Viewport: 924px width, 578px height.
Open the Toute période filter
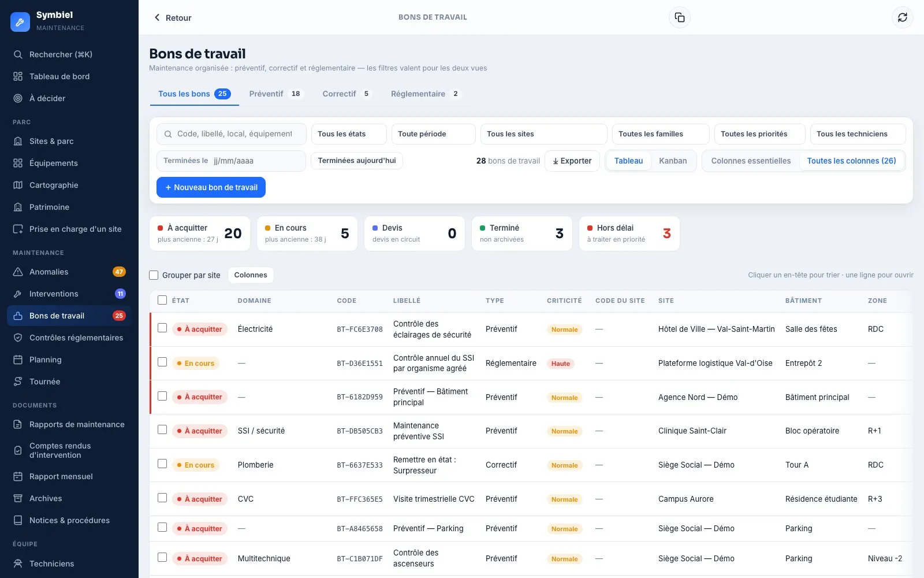[x=433, y=134]
